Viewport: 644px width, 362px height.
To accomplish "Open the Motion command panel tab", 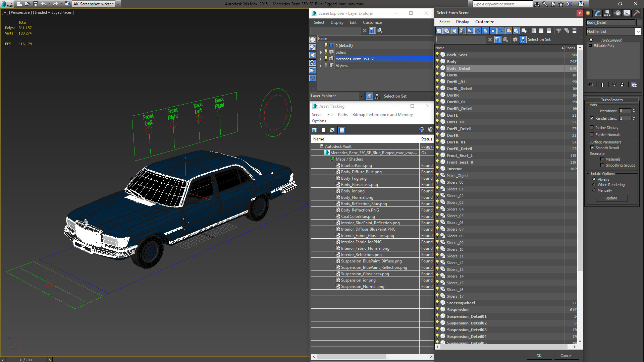I will pos(617,13).
